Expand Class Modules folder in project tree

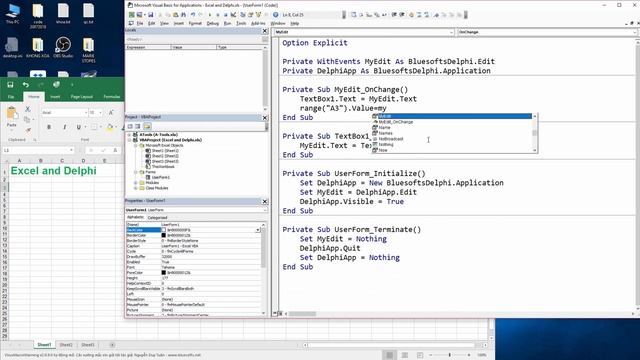point(136,188)
